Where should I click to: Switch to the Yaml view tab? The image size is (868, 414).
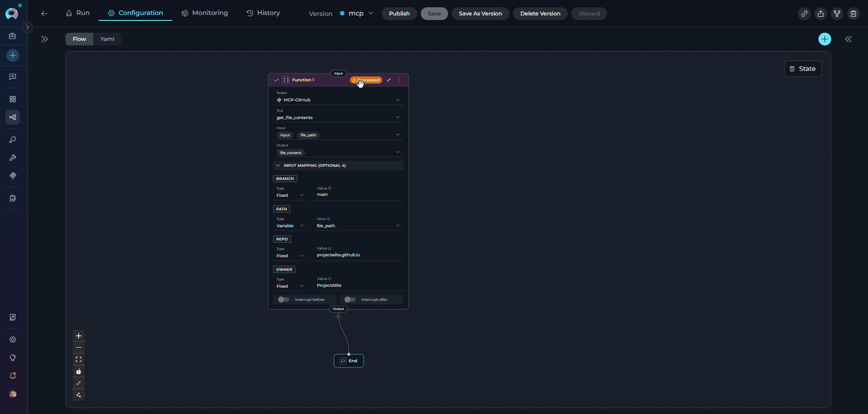(x=107, y=39)
